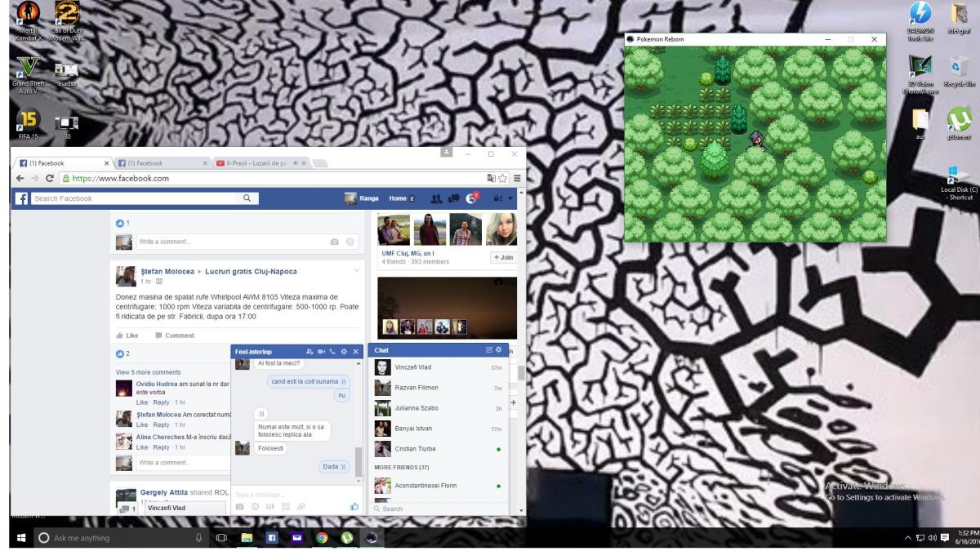
Task: Open Chrome from the Windows taskbar
Action: point(323,538)
